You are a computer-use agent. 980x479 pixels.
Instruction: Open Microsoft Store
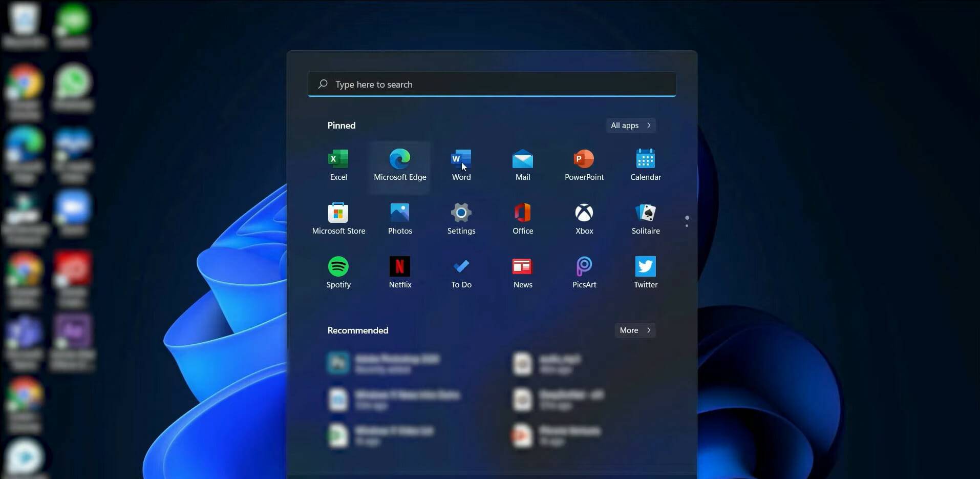338,218
